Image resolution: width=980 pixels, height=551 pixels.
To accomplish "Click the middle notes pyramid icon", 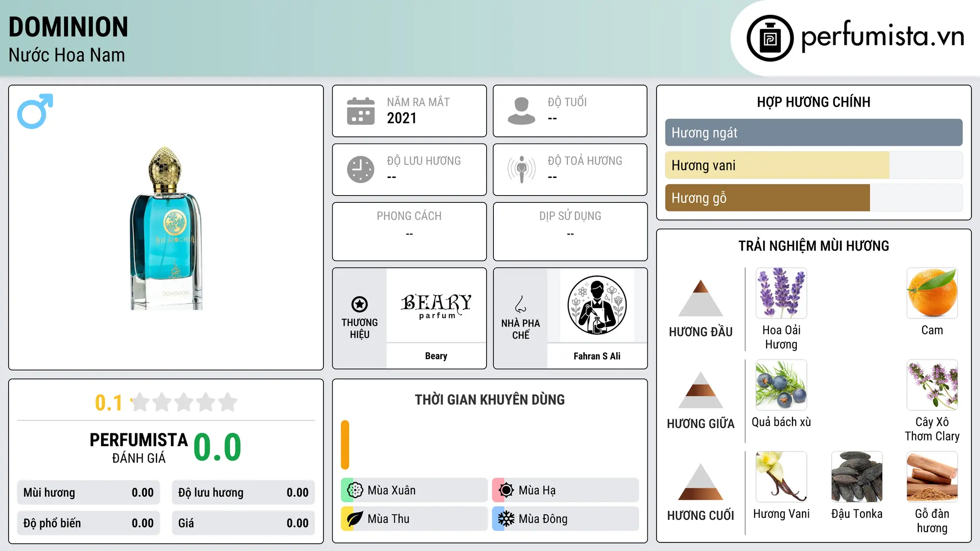I will tap(701, 390).
